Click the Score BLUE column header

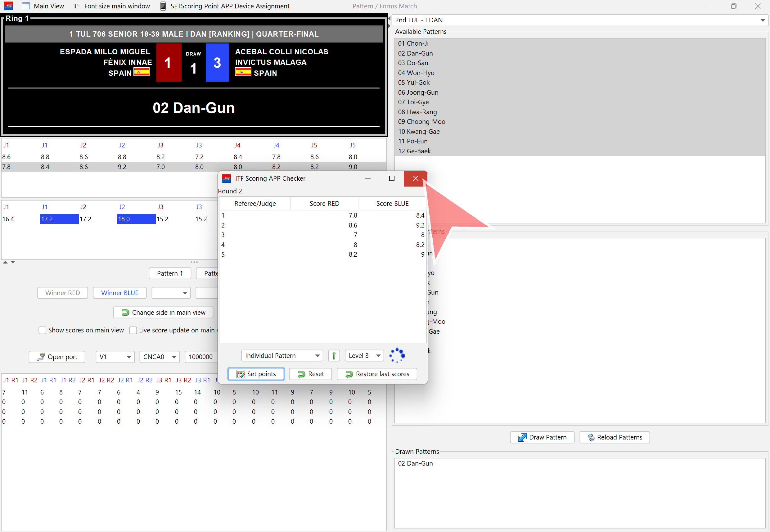(x=392, y=204)
